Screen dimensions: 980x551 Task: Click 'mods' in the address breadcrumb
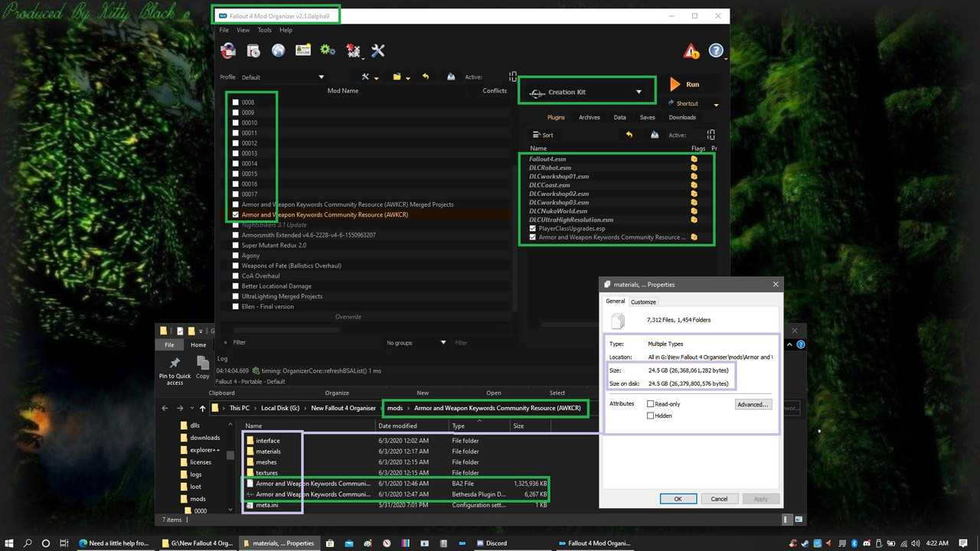click(395, 408)
